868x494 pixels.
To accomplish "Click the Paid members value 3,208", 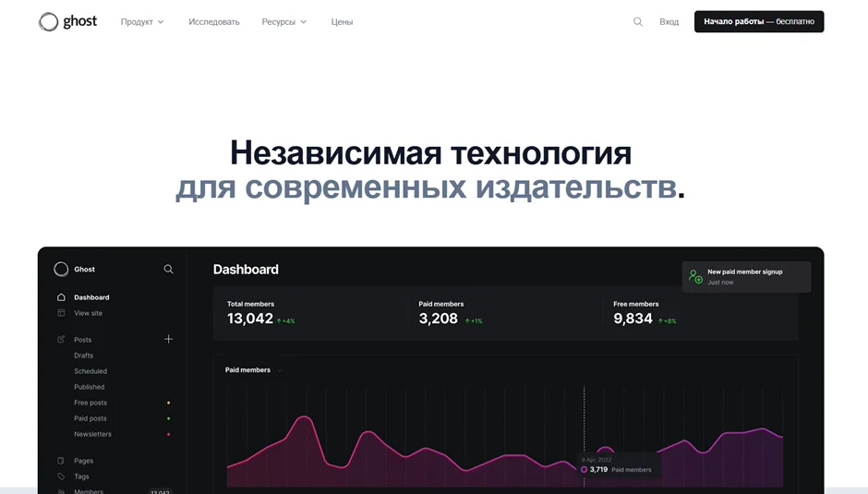I will click(x=439, y=319).
